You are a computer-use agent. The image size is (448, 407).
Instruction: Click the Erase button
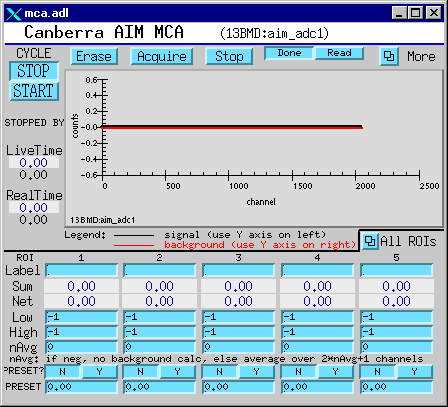94,56
